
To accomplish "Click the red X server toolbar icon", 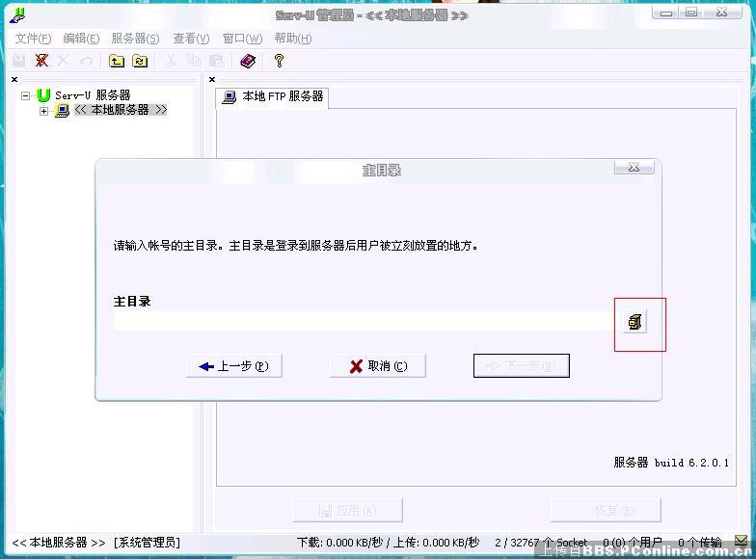I will (41, 61).
